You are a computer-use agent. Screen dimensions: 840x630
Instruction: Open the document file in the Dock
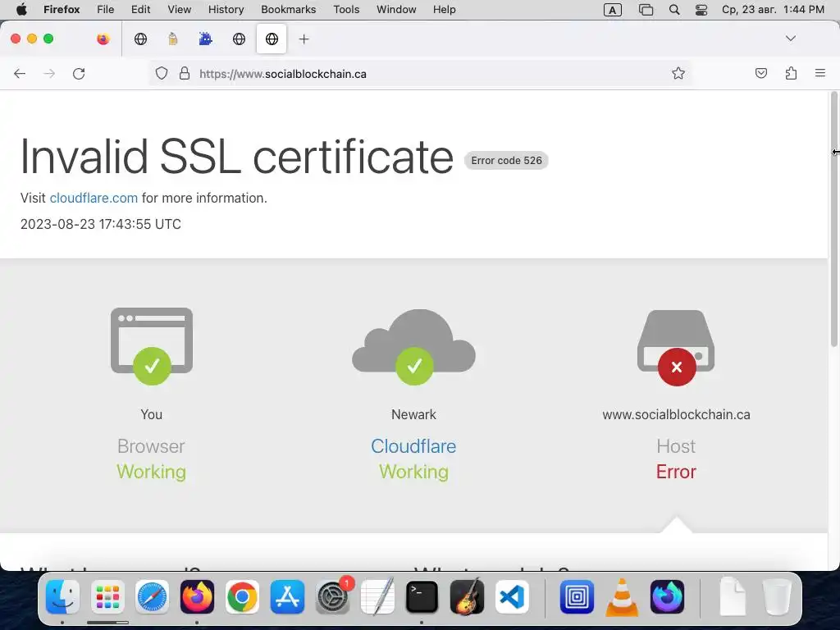coord(733,596)
